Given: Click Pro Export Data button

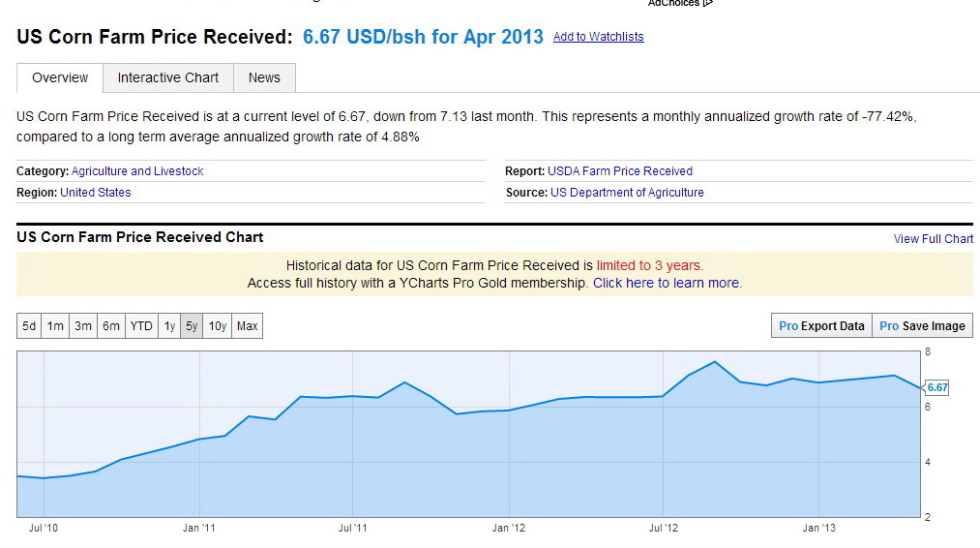Looking at the screenshot, I should pyautogui.click(x=821, y=326).
